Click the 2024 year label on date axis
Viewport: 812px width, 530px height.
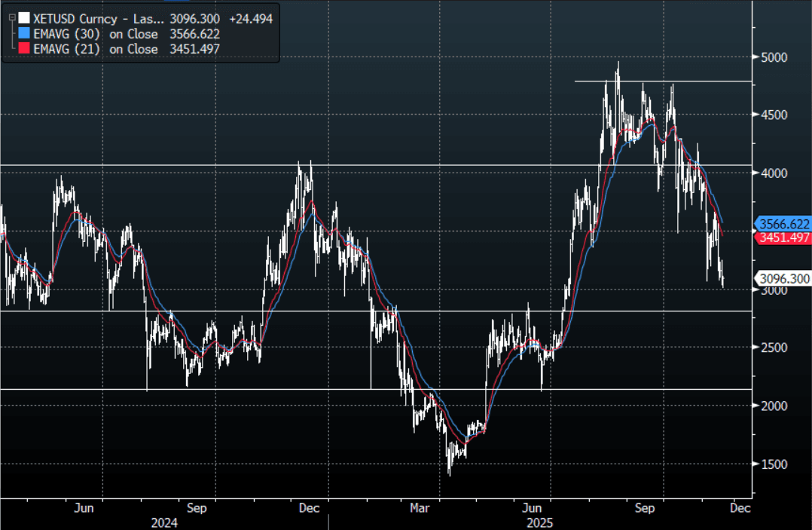(x=164, y=522)
